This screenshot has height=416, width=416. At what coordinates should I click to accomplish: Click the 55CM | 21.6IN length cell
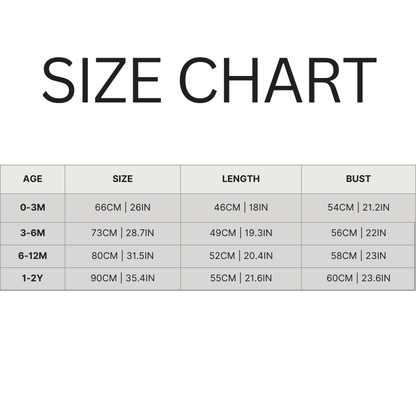241,278
